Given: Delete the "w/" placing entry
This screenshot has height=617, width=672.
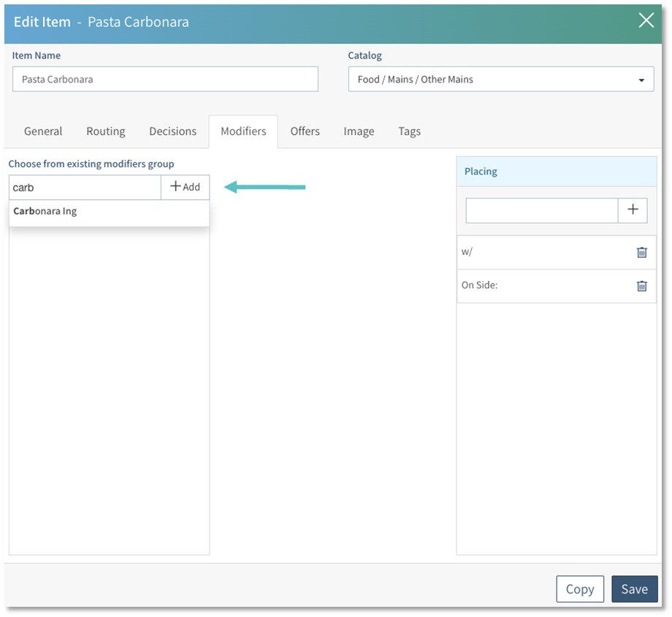Looking at the screenshot, I should pos(641,252).
